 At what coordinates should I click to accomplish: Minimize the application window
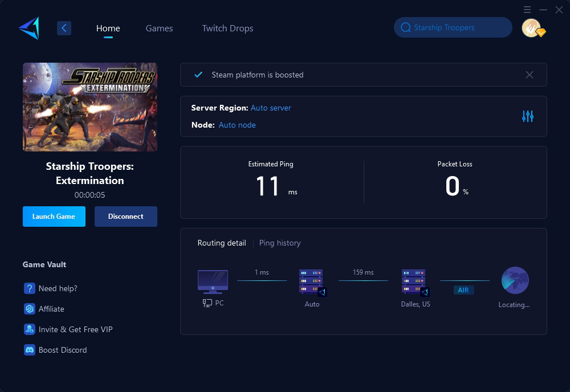click(543, 10)
